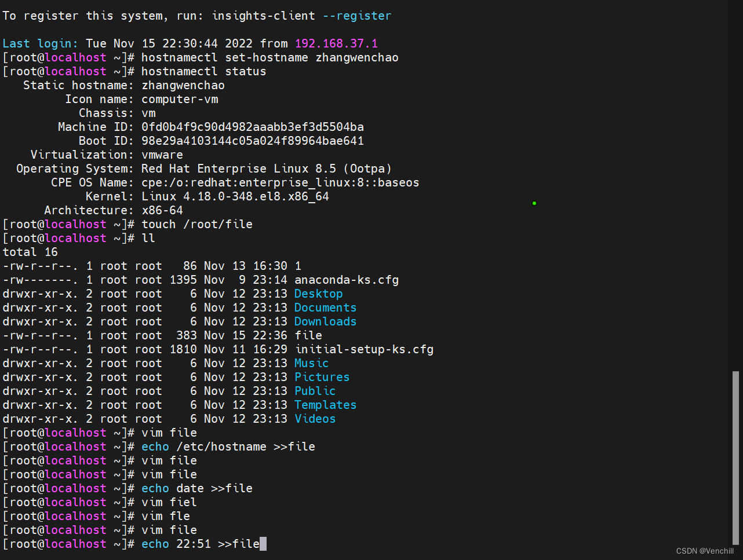Click the initial-setup-ks.cfg file entry
The image size is (743, 560).
(364, 349)
